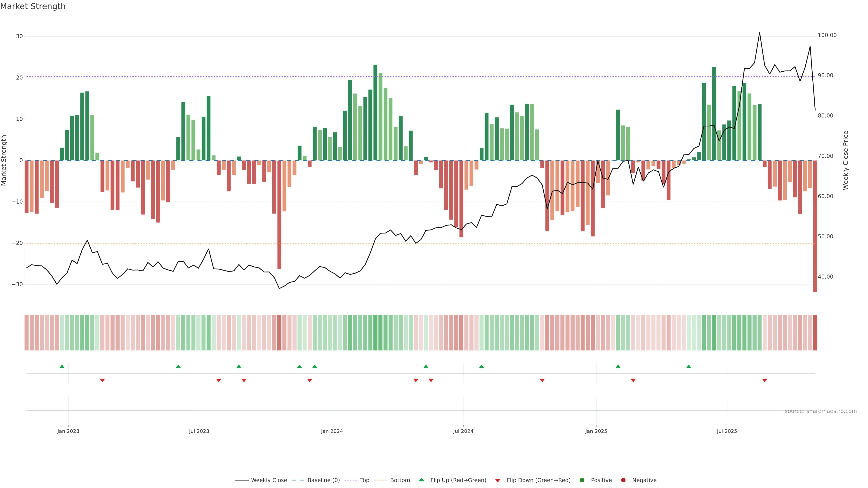Click the Jul 2025 x-axis label
Screen dimensions: 868x488
(x=727, y=431)
